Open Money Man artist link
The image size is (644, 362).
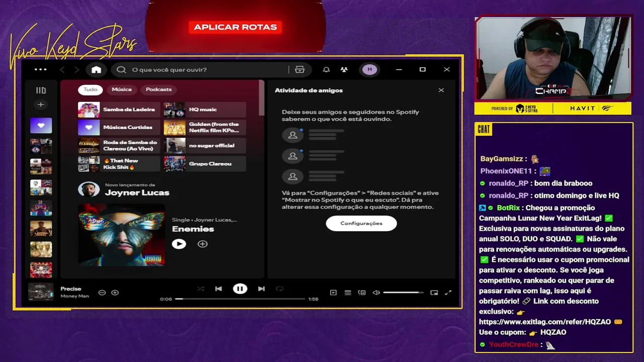pyautogui.click(x=74, y=296)
